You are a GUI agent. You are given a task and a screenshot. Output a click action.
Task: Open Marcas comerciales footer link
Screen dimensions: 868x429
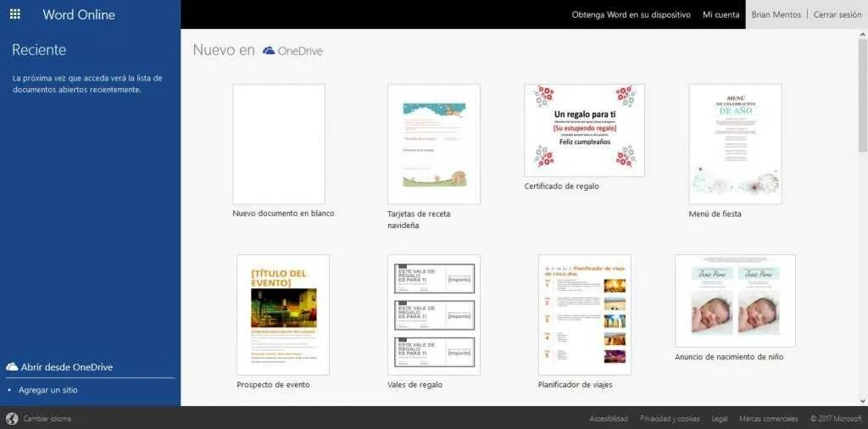(768, 419)
